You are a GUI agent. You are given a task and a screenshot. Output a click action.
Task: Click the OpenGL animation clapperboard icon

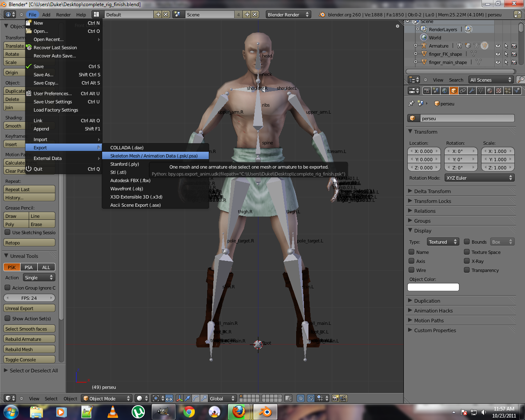click(x=344, y=398)
